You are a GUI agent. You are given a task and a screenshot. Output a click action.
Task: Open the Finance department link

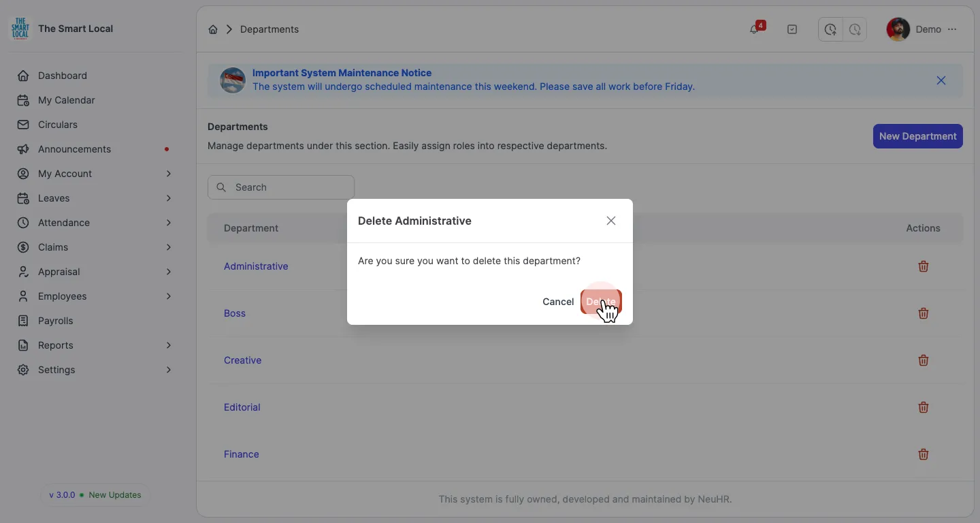point(242,454)
